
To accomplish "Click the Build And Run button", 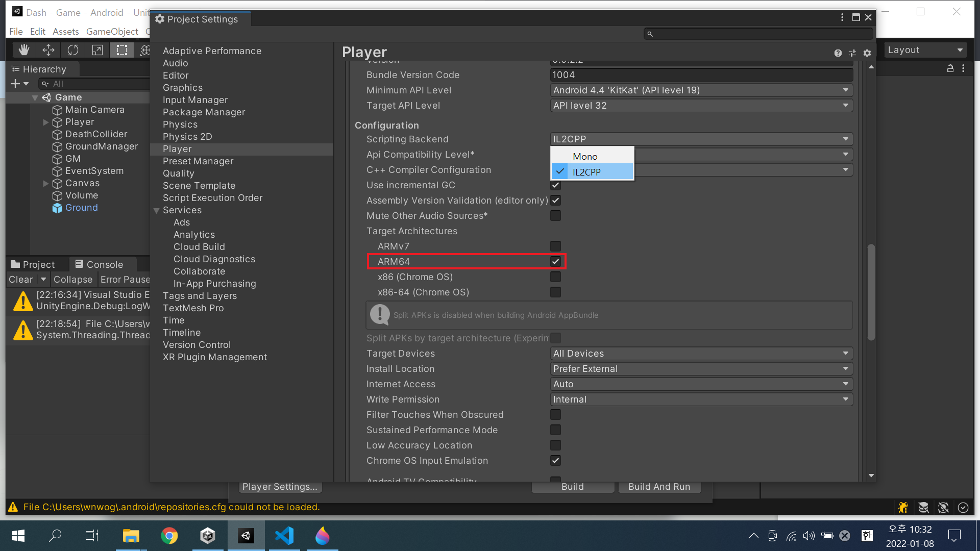I will 659,486.
